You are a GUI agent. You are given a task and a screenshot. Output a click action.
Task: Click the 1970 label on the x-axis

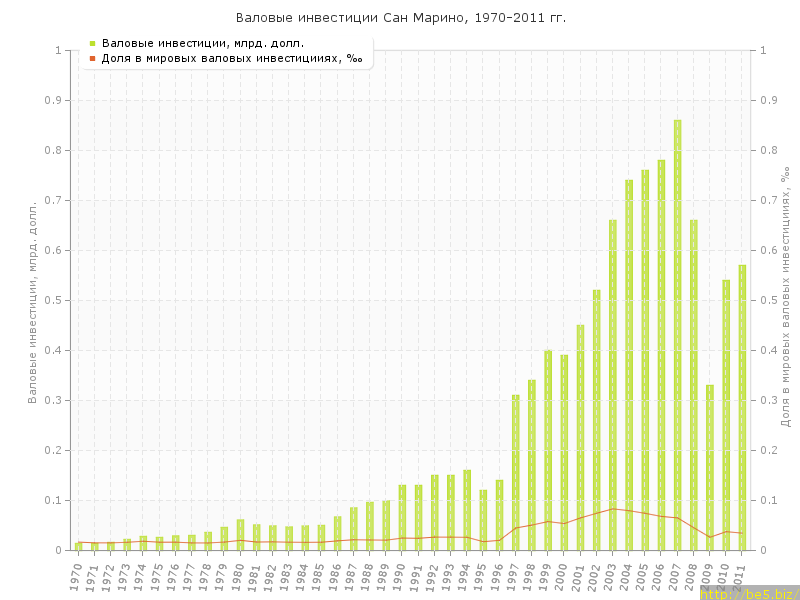[76, 575]
